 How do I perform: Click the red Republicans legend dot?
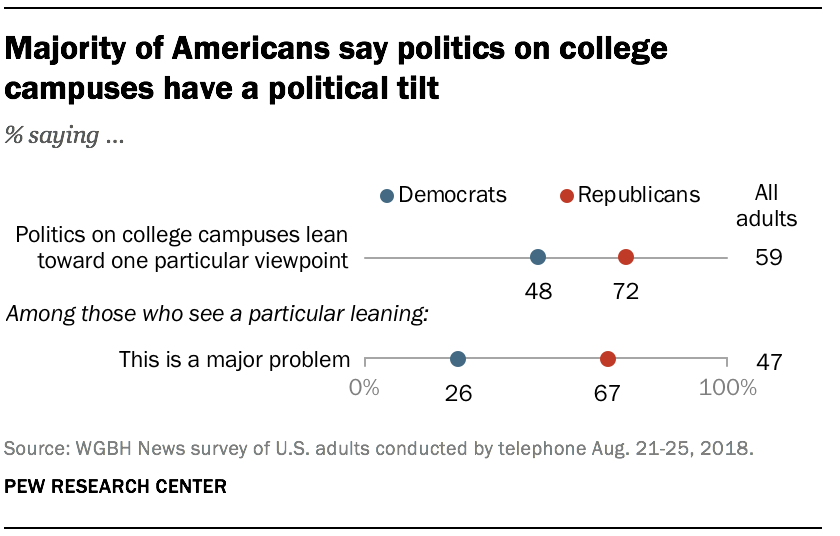coord(566,196)
